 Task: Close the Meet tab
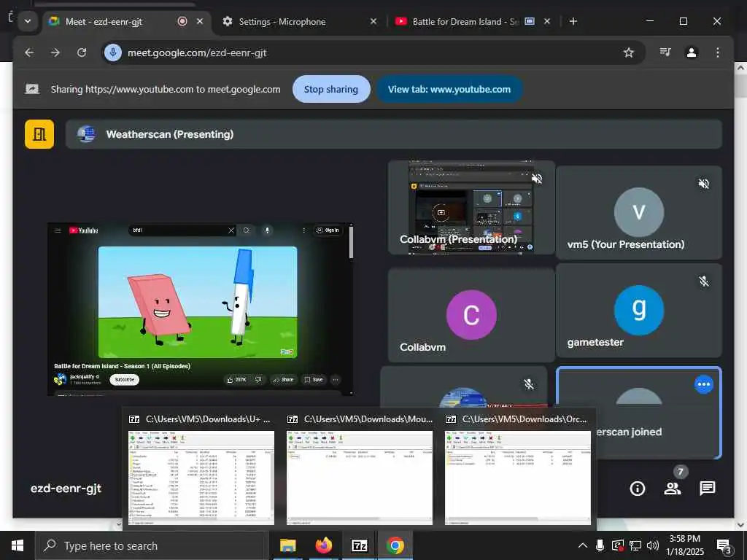(x=200, y=21)
